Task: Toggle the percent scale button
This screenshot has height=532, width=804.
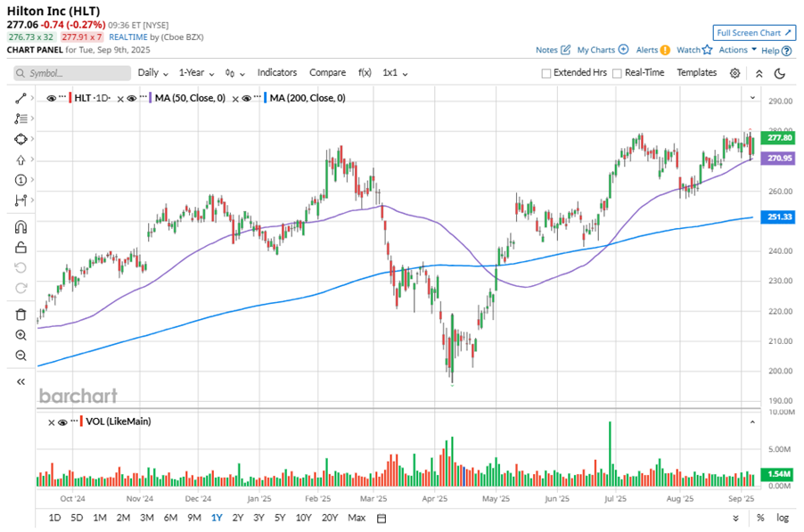Action: pos(760,518)
